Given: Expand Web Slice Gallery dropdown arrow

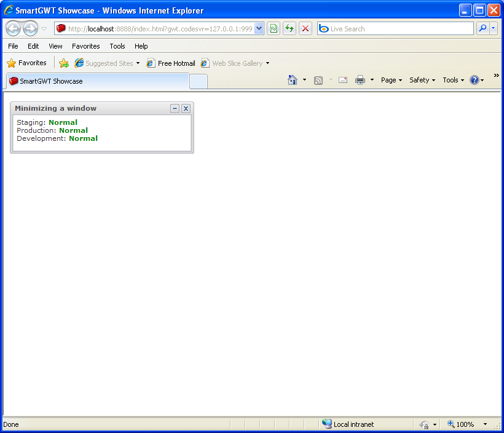Looking at the screenshot, I should click(267, 63).
